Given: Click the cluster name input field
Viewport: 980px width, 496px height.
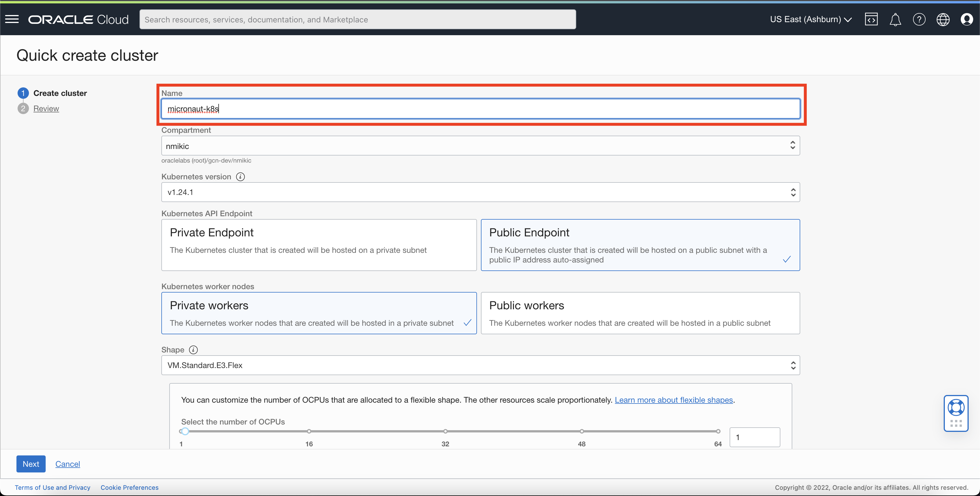Looking at the screenshot, I should coord(480,108).
